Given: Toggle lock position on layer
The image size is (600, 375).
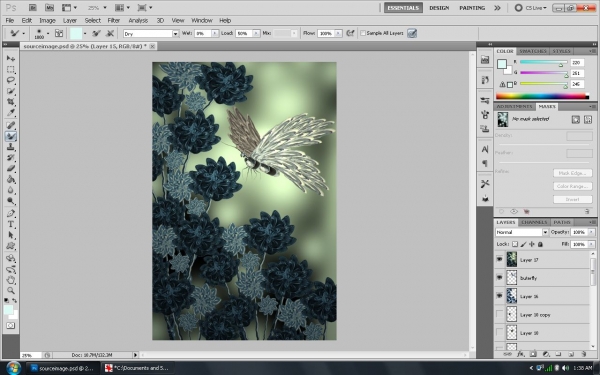Looking at the screenshot, I should (x=532, y=244).
